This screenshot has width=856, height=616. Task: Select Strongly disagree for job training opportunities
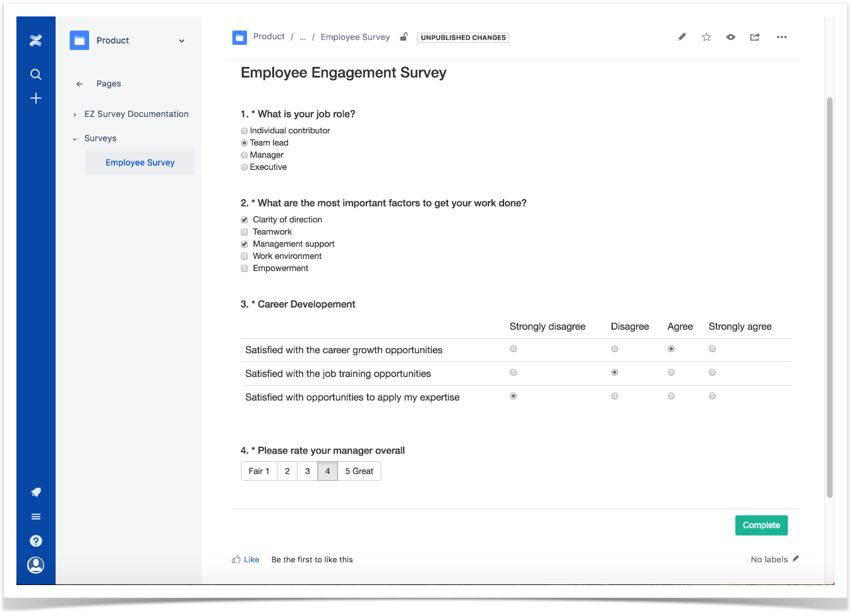(x=514, y=373)
